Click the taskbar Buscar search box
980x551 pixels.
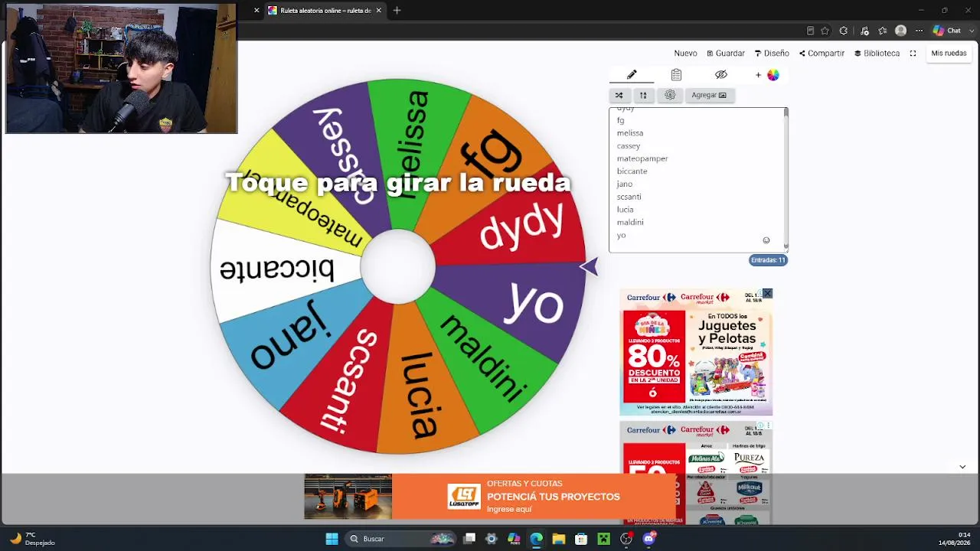click(x=401, y=539)
